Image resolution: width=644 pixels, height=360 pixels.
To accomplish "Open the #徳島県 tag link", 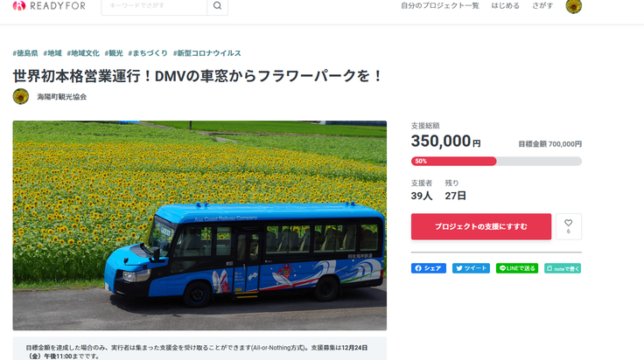I will coord(25,53).
